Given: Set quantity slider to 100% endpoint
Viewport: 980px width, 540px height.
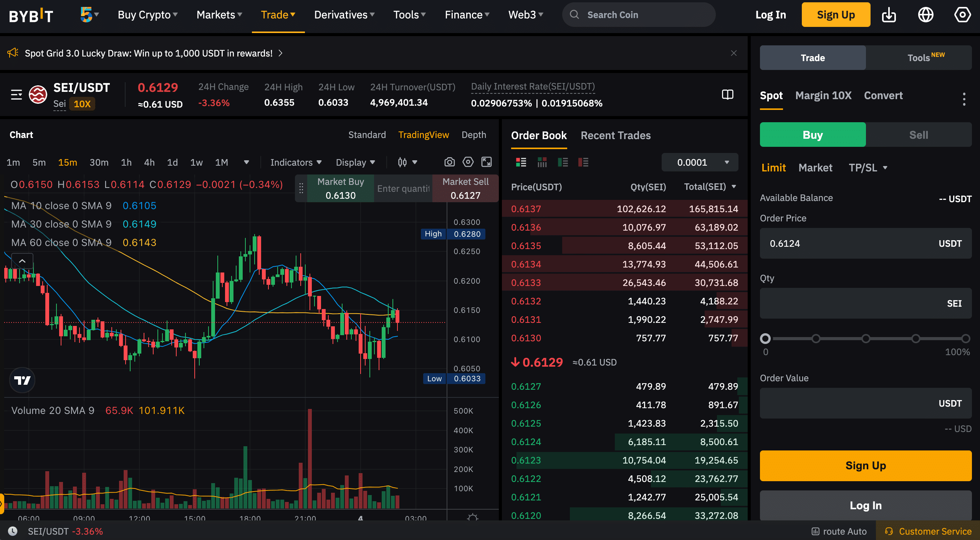Looking at the screenshot, I should click(965, 338).
